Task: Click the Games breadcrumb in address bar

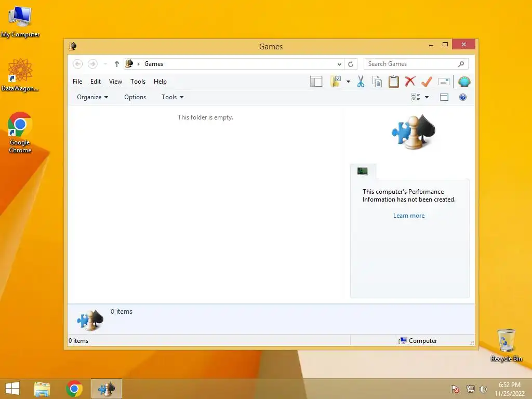Action: click(x=154, y=64)
